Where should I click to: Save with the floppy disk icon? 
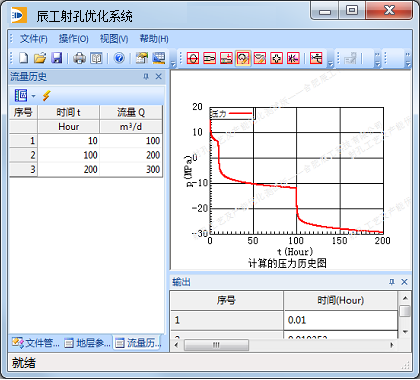[x=57, y=58]
